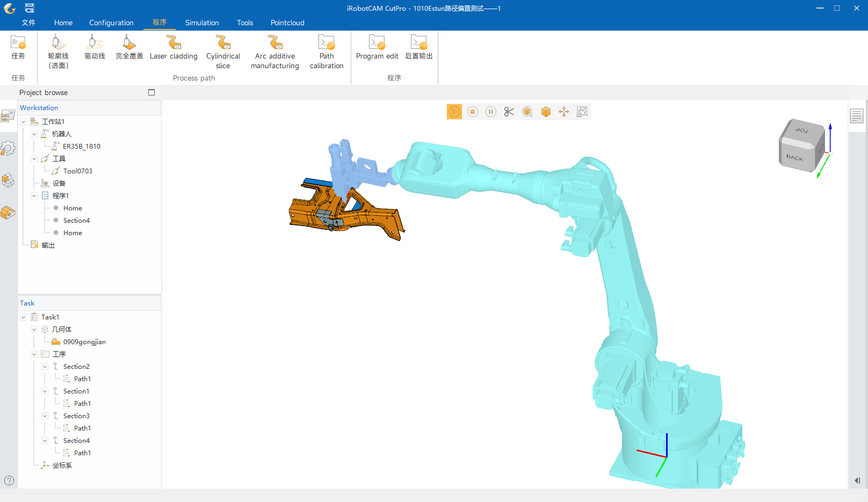Collapse the 机器人 tree node
This screenshot has height=502, width=868.
click(x=34, y=134)
